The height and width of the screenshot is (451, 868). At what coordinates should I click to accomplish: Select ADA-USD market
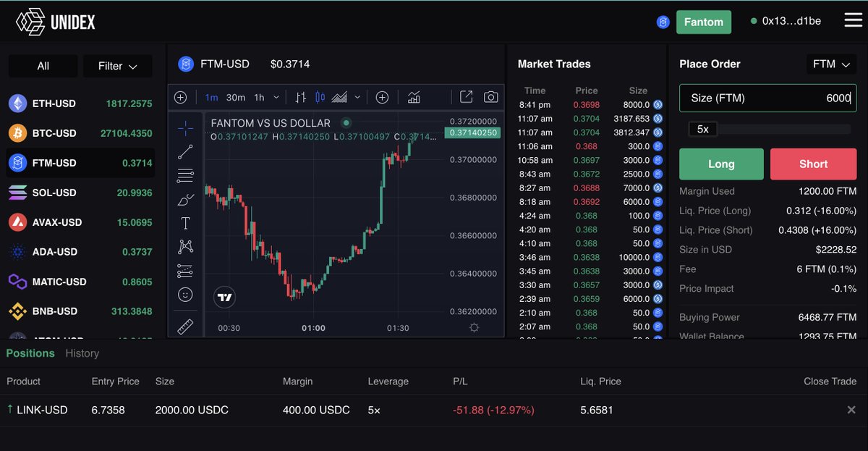click(x=80, y=252)
